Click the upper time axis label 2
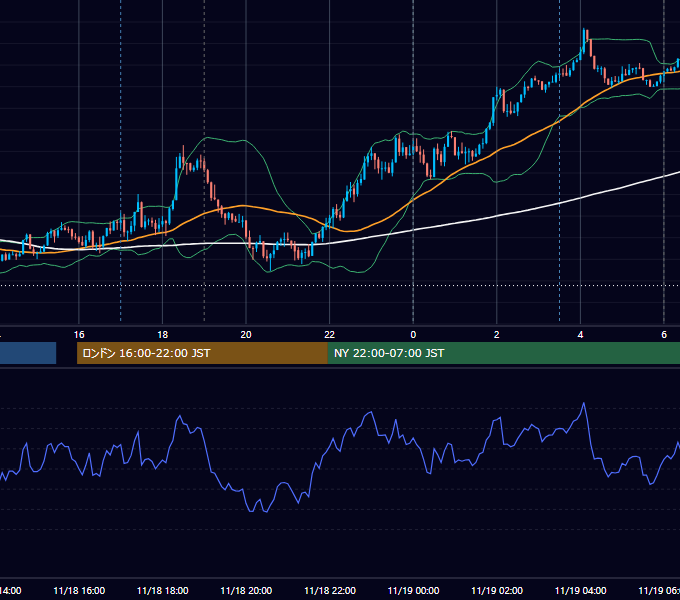 point(497,335)
